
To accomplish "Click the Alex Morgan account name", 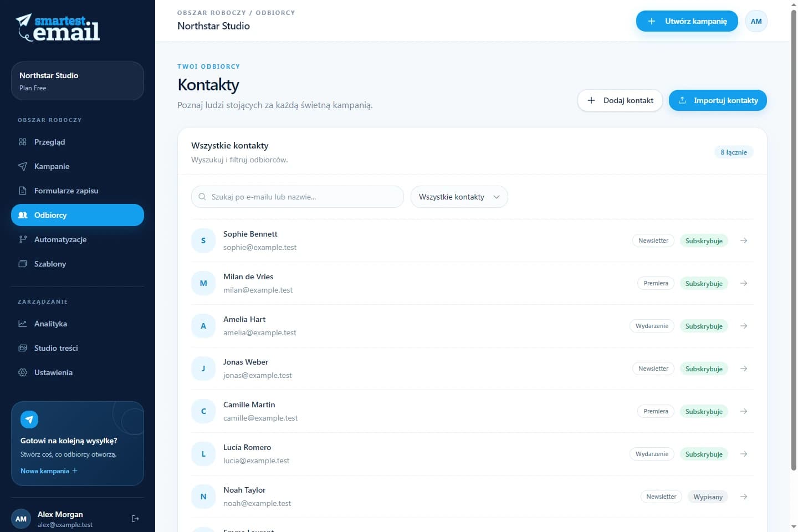I will click(x=60, y=514).
